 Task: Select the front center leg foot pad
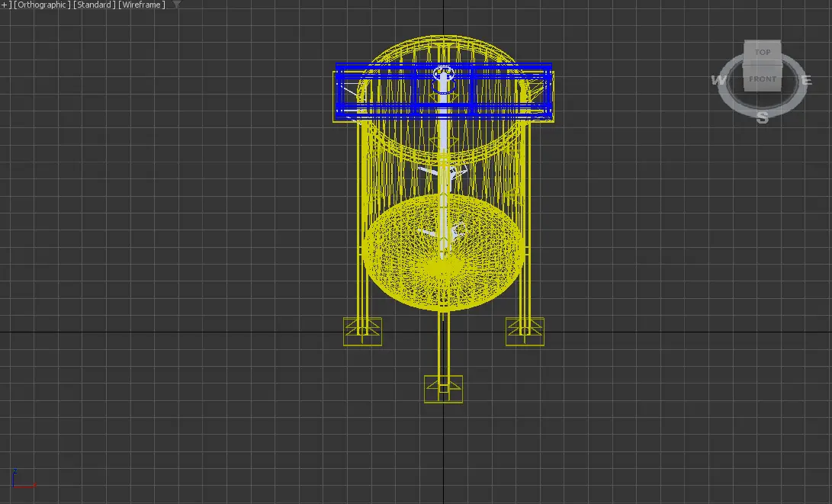coord(444,389)
